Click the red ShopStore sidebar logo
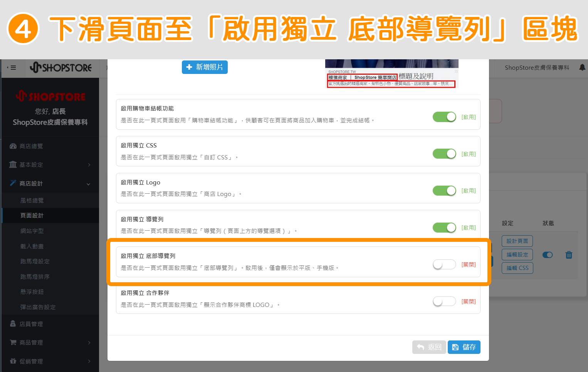This screenshot has width=588, height=372. [50, 96]
